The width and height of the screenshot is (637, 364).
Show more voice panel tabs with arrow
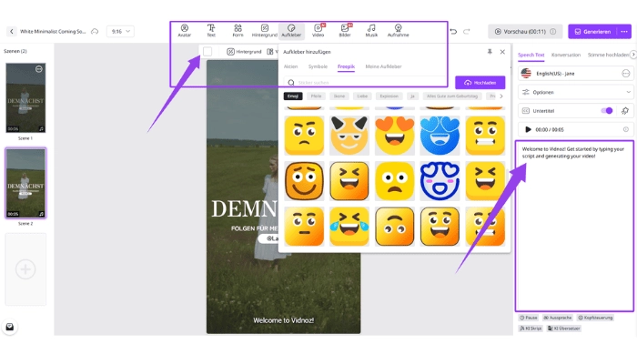pyautogui.click(x=633, y=55)
